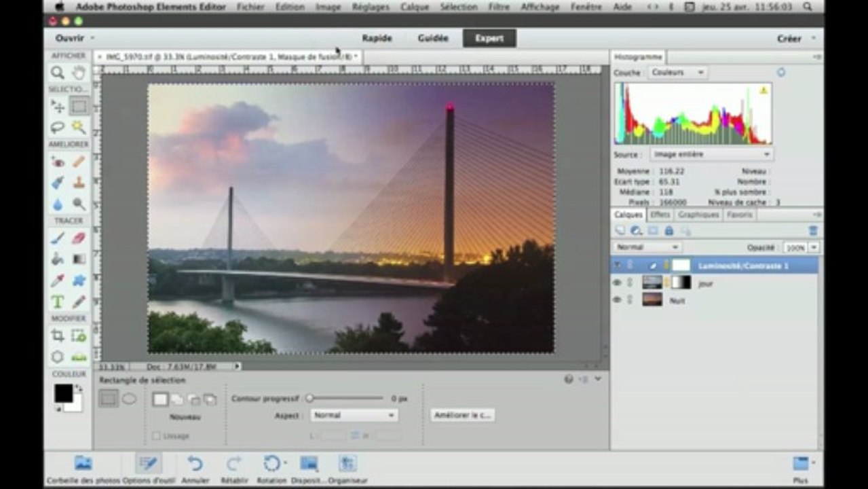Toggle visibility of Luminosité/Contraste 1 layer
Image resolution: width=868 pixels, height=489 pixels.
617,266
